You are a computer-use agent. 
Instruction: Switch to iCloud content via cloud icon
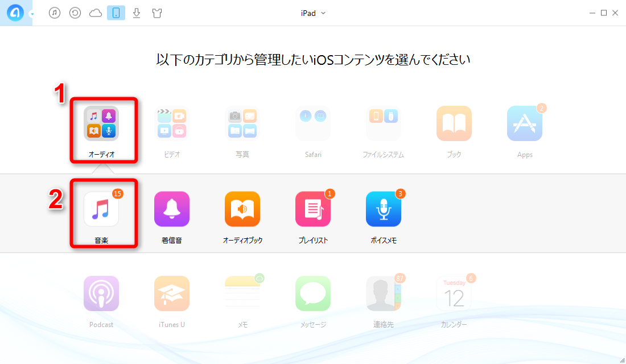[96, 13]
